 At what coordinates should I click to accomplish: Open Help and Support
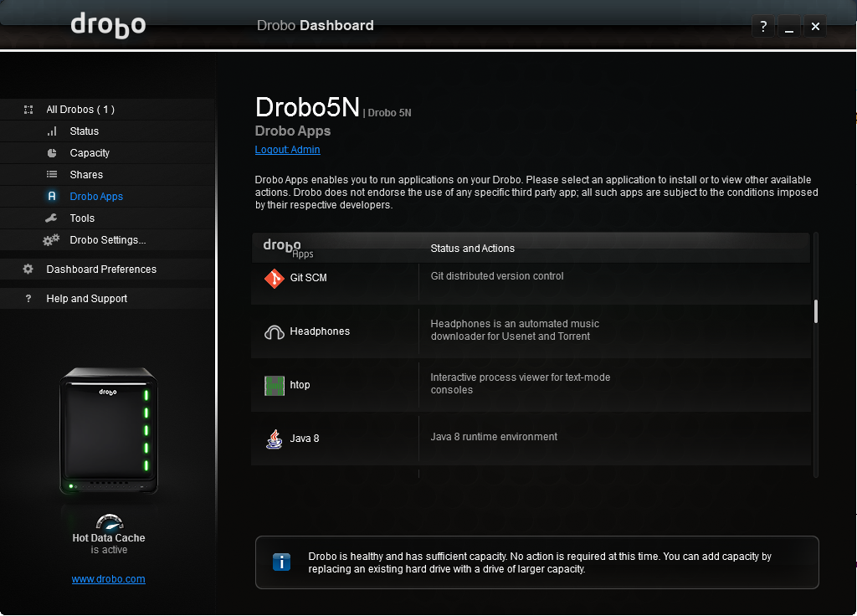click(87, 299)
